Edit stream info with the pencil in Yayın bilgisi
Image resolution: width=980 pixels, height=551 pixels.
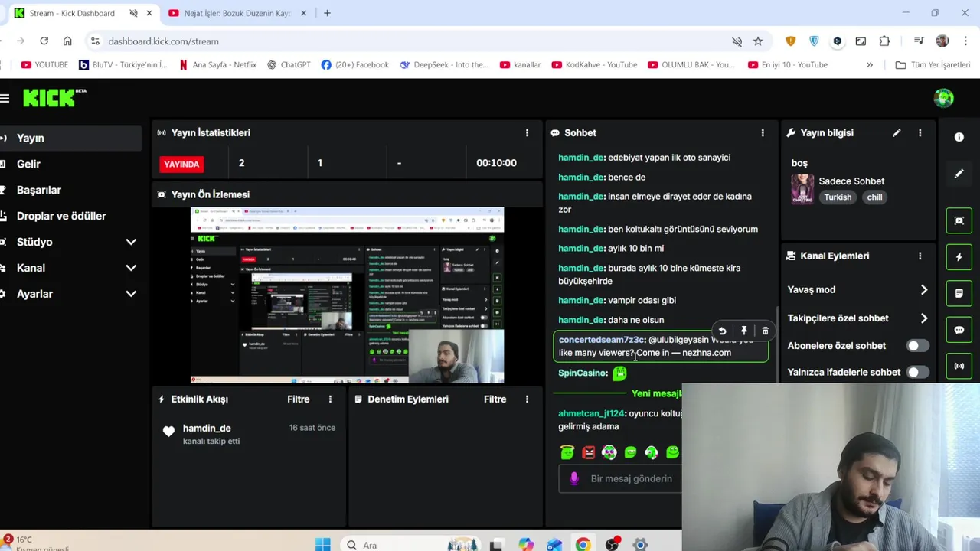(x=897, y=133)
